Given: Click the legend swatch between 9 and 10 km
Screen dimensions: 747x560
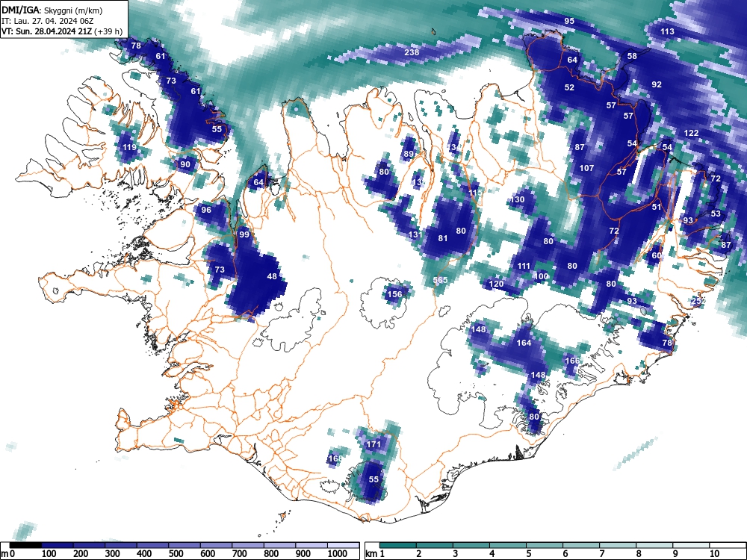Looking at the screenshot, I should (x=691, y=545).
